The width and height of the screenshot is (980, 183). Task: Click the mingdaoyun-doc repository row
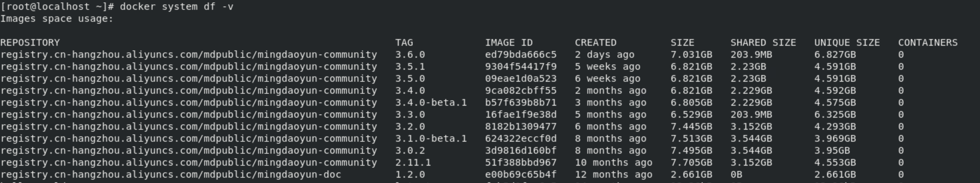pos(171,175)
